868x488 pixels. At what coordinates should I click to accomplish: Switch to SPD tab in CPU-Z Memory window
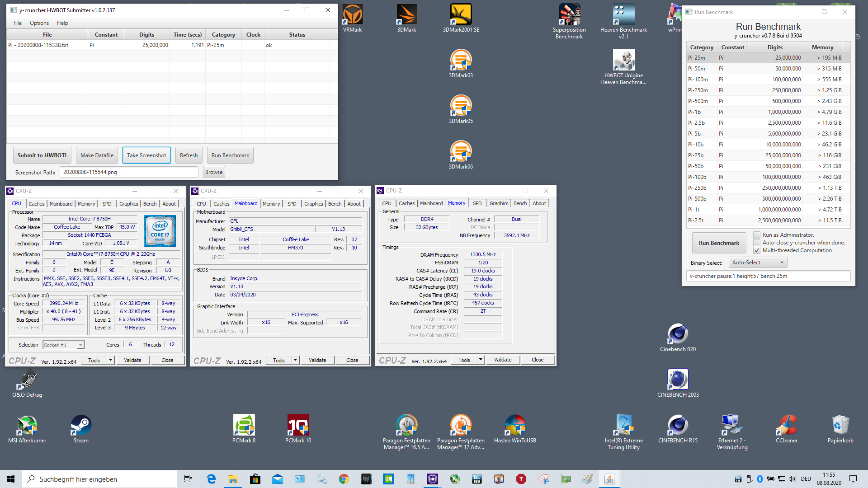tap(477, 203)
